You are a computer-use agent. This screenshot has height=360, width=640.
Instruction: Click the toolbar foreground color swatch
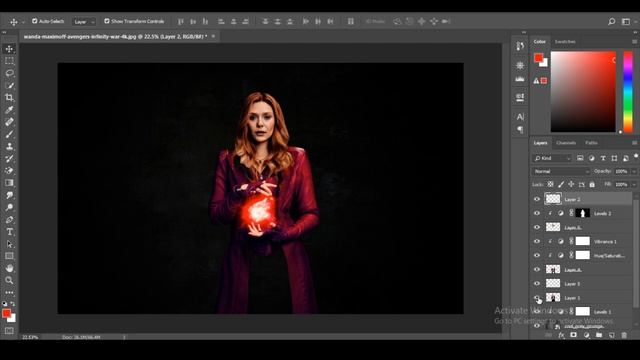click(6, 313)
